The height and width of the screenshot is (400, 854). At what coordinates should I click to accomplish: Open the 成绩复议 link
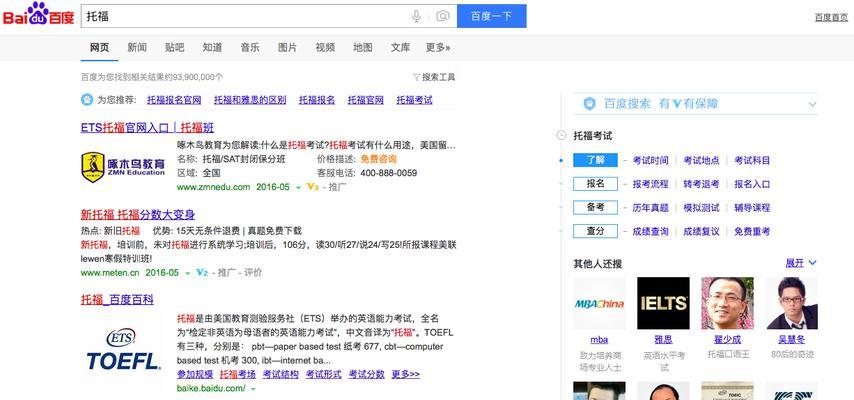tap(702, 232)
